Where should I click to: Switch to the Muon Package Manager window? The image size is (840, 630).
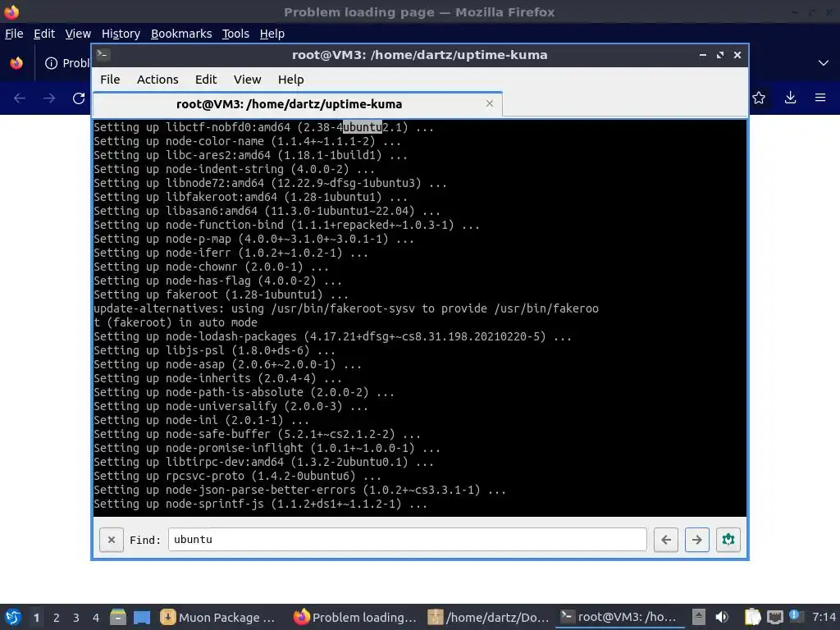coord(220,617)
